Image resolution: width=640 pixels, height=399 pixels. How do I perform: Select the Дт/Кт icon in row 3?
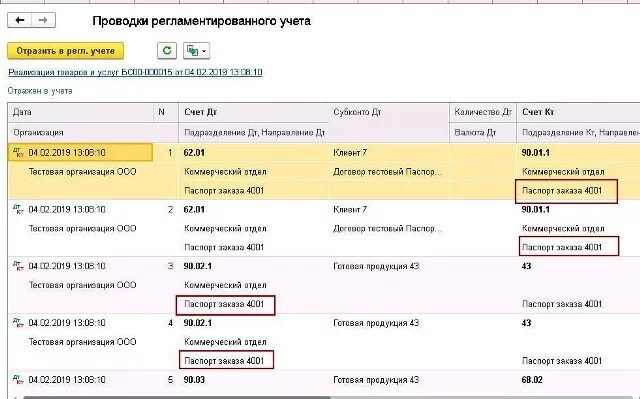click(18, 266)
